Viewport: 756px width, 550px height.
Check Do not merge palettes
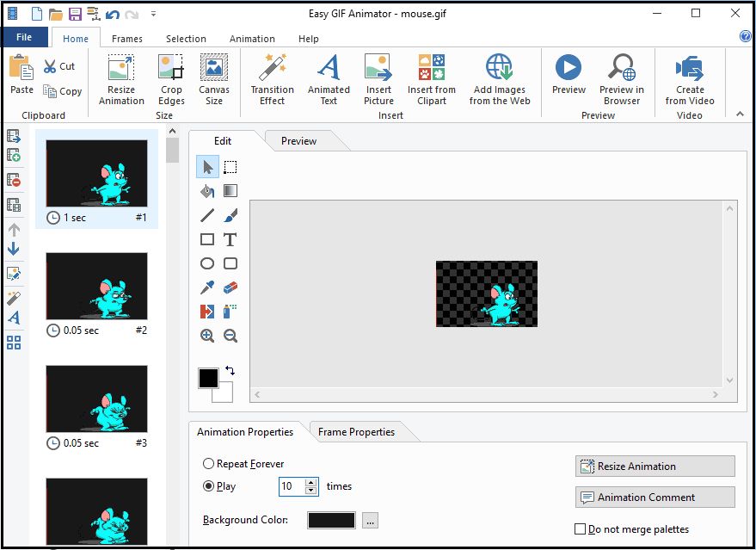(581, 529)
